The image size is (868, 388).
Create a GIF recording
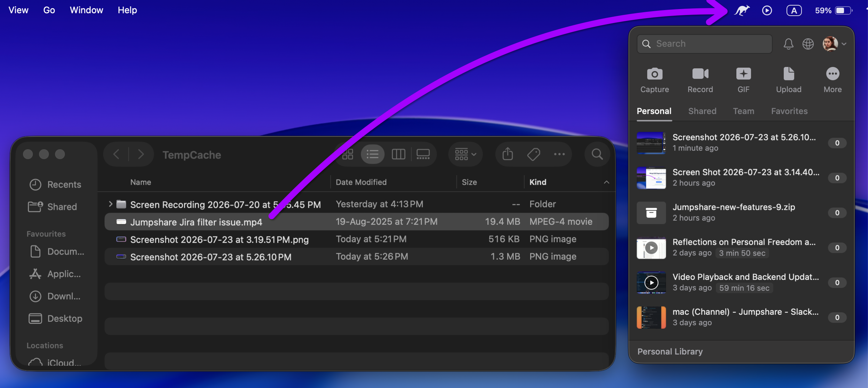743,80
